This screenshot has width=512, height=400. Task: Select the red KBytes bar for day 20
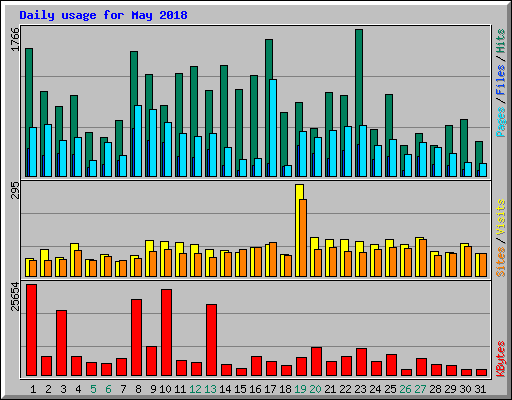tap(316, 362)
